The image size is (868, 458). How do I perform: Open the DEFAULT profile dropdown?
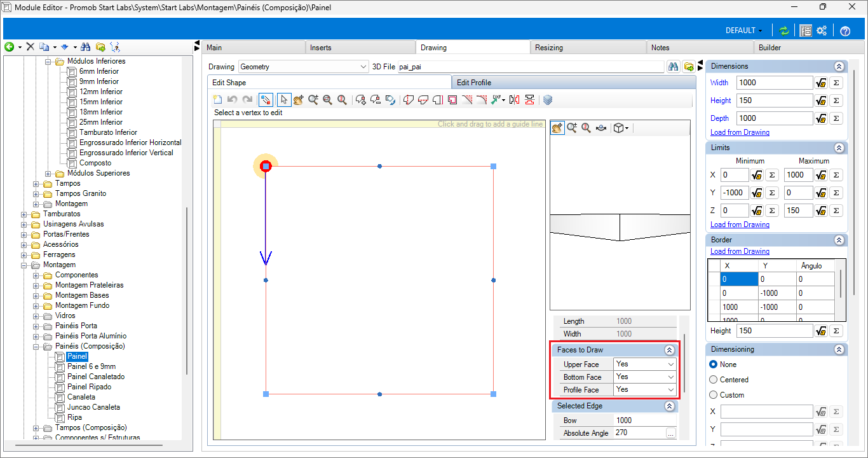coord(743,31)
